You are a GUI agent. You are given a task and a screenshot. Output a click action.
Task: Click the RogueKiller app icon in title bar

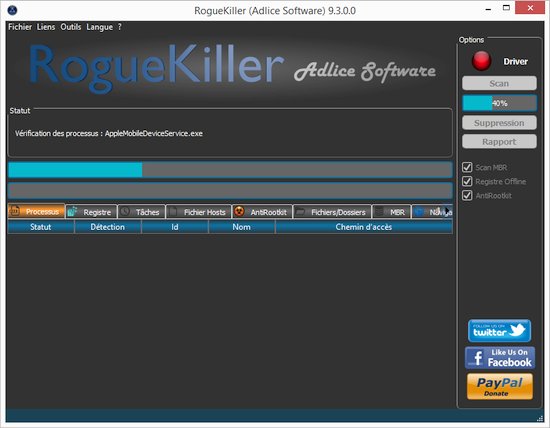(x=12, y=10)
